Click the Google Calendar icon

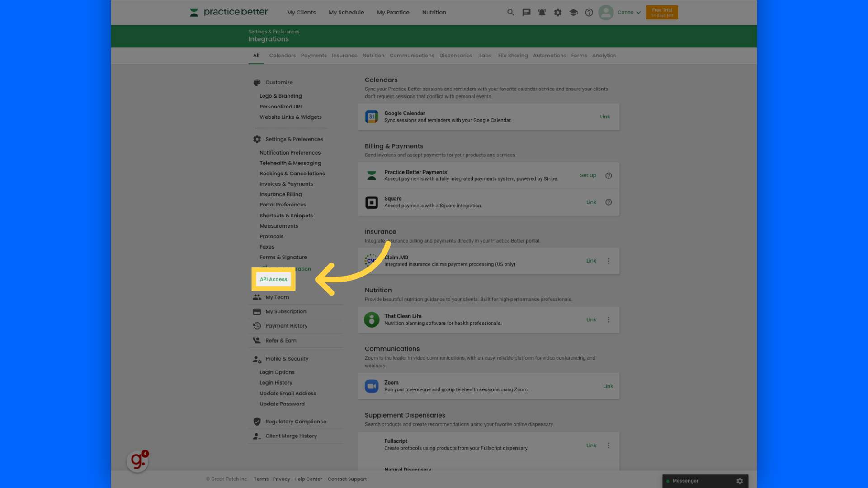pyautogui.click(x=372, y=117)
